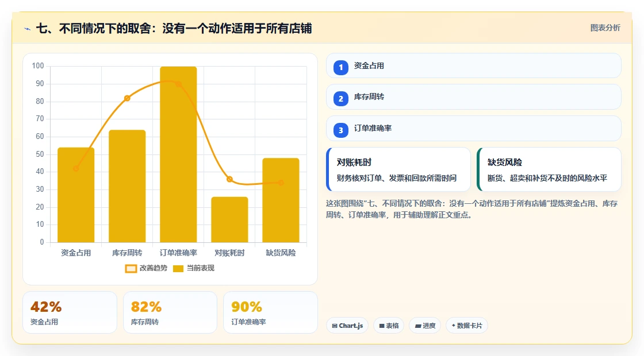Click the trend line point on 订单准确率 bar
Image resolution: width=644 pixels, height=356 pixels.
point(178,84)
